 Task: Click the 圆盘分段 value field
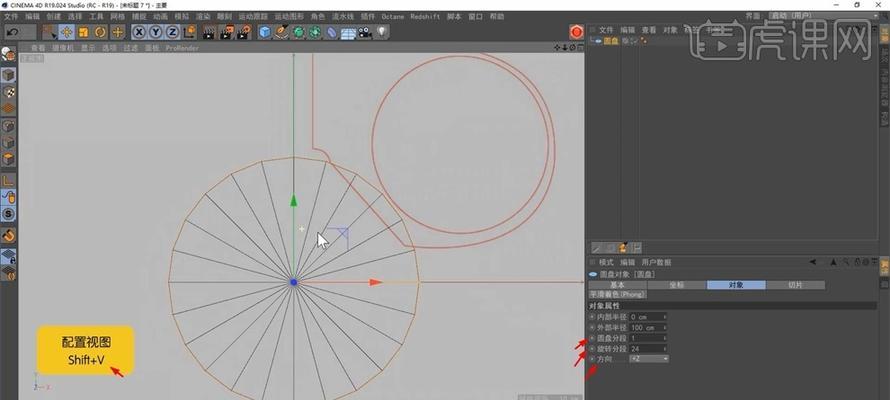(646, 338)
